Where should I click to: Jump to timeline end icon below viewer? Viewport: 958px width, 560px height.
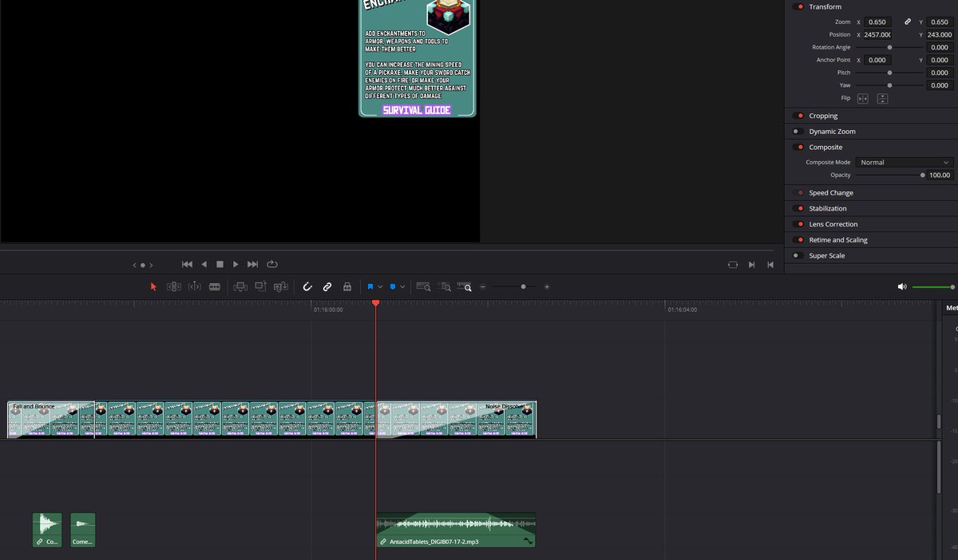pos(770,265)
